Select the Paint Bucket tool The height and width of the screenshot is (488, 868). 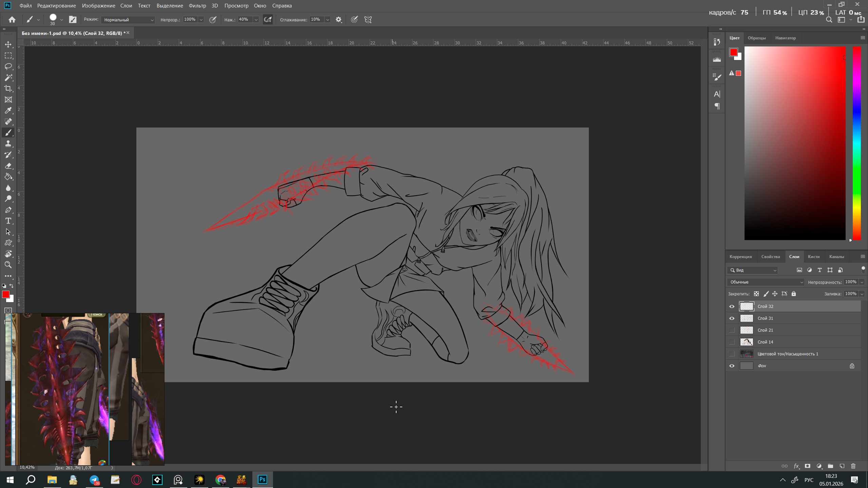pos(8,177)
